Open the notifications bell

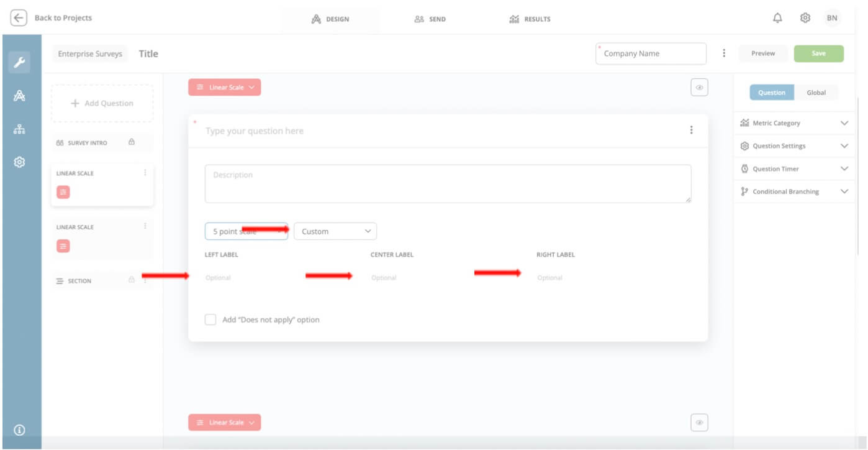coord(777,18)
